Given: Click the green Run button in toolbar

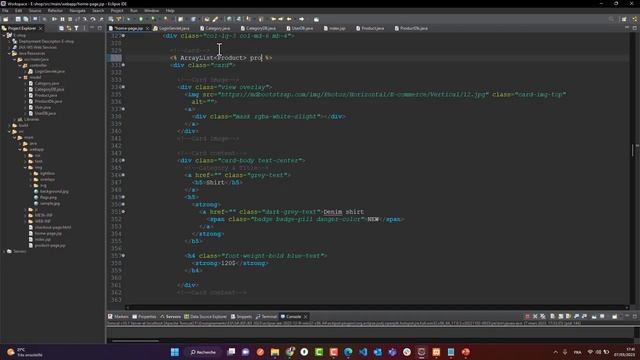Looking at the screenshot, I should click(x=141, y=19).
